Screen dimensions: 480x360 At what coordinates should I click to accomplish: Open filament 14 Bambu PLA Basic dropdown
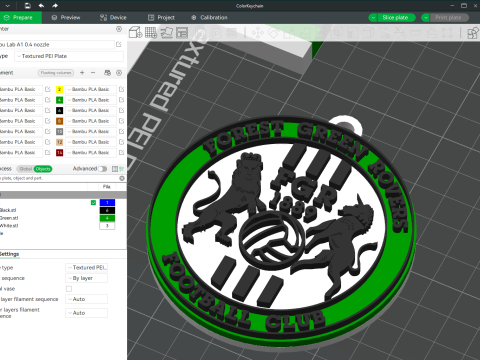(x=91, y=152)
